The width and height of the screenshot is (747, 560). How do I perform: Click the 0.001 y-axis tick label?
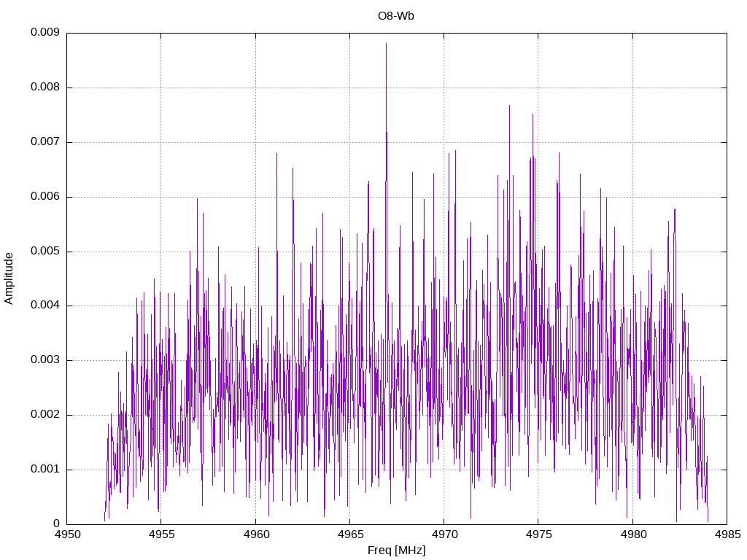pyautogui.click(x=45, y=469)
